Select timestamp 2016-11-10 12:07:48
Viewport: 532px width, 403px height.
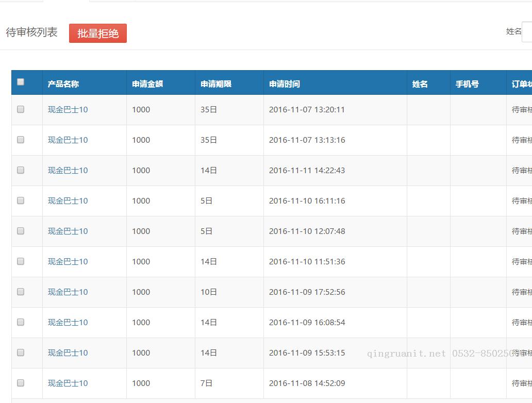(x=307, y=231)
